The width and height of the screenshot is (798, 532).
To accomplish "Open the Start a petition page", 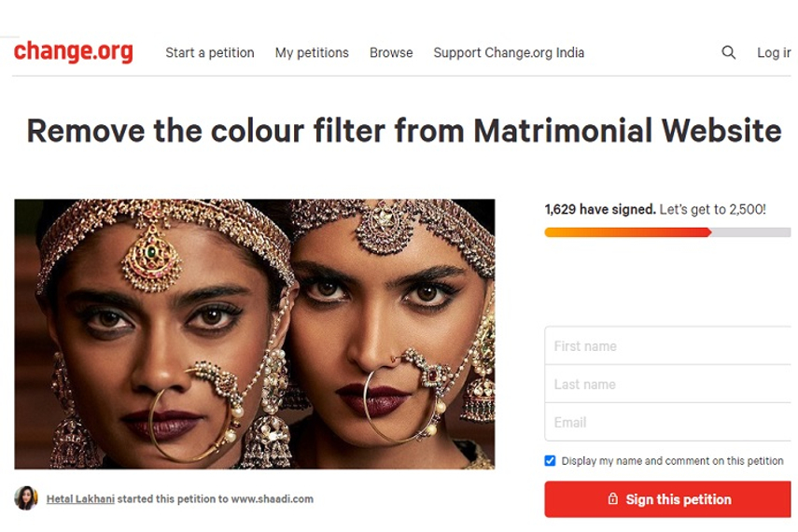I will [210, 53].
